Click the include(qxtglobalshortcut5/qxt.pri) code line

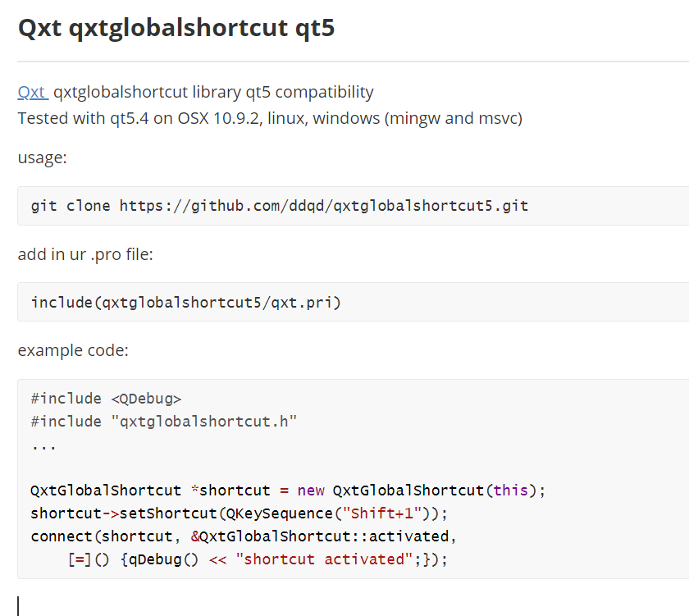[185, 303]
